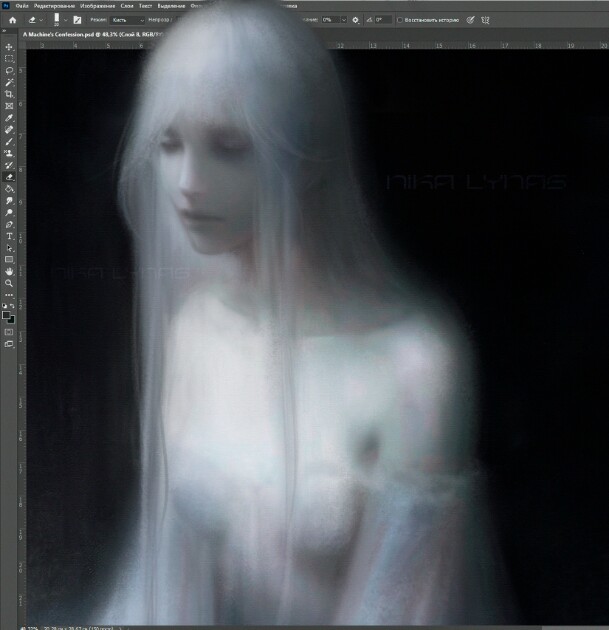Click the brush angle input field
Viewport: 609px width, 630px height.
pos(383,20)
